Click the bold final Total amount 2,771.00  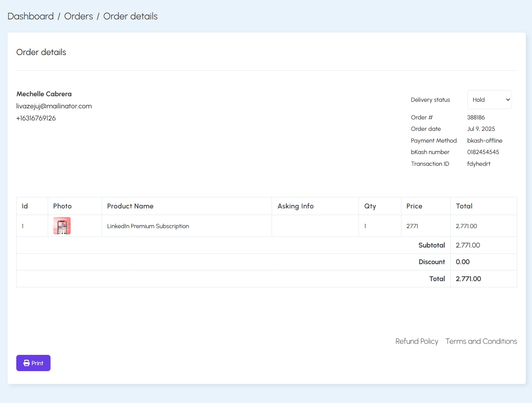pos(468,279)
